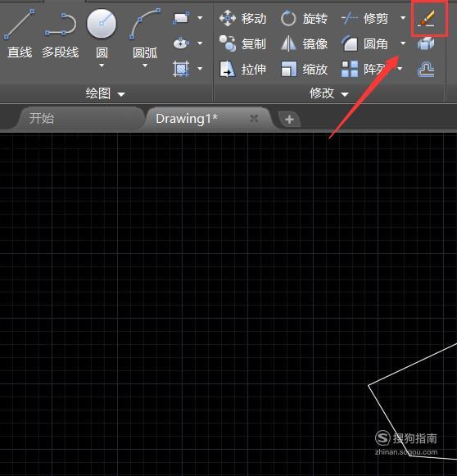
Task: Click the Hatch fill tool icon
Action: [181, 68]
